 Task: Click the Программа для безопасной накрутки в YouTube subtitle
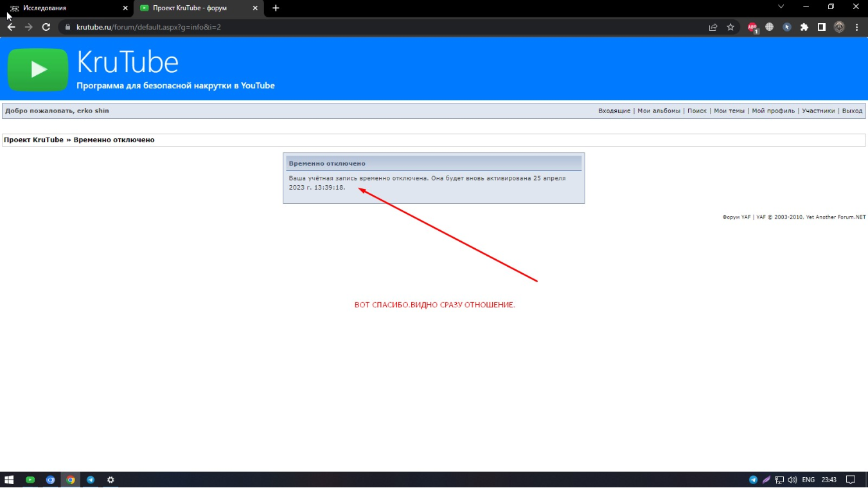(x=175, y=86)
